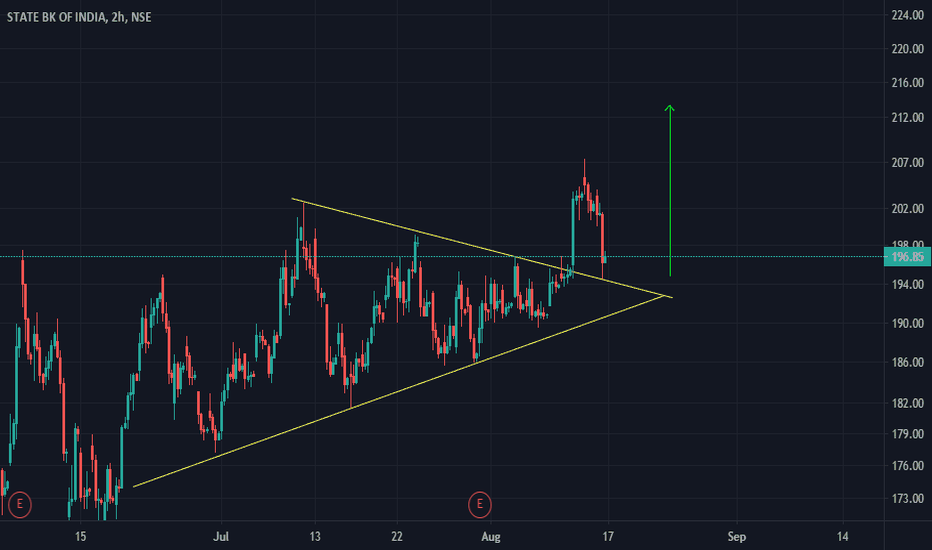The height and width of the screenshot is (550, 932).
Task: Click the 22 date label on time axis
Action: (396, 536)
